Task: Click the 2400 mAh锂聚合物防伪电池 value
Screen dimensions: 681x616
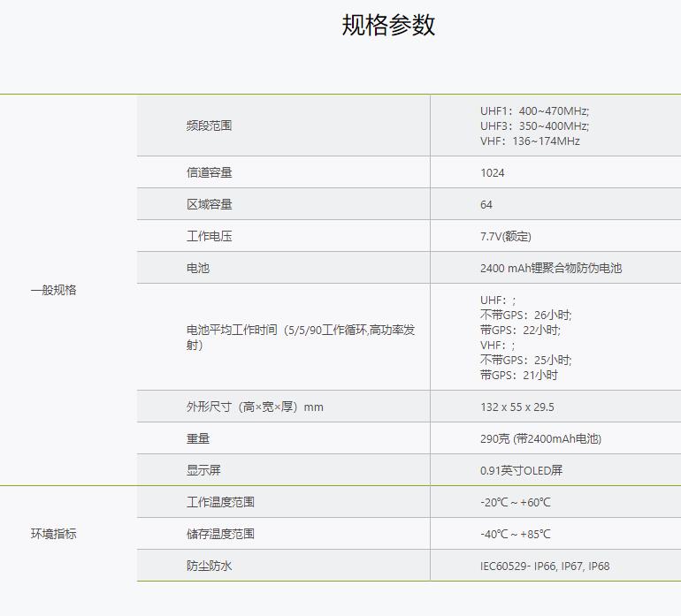Action: click(550, 268)
